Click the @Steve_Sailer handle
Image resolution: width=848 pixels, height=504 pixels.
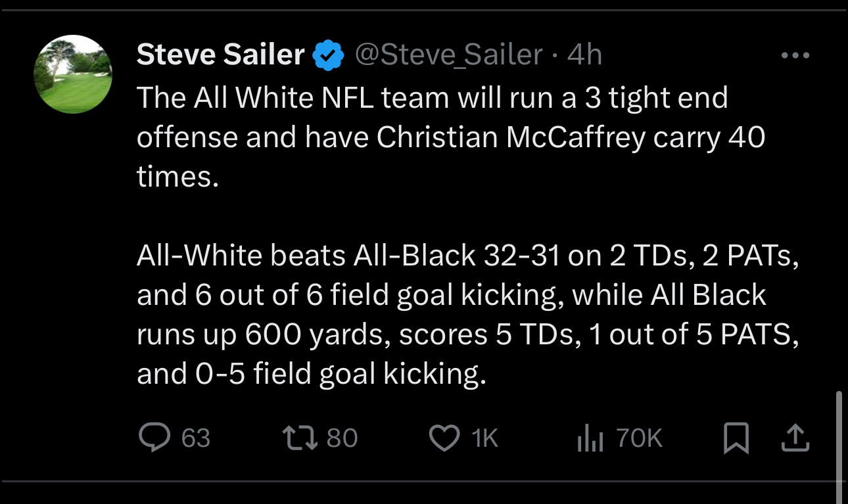tap(449, 55)
